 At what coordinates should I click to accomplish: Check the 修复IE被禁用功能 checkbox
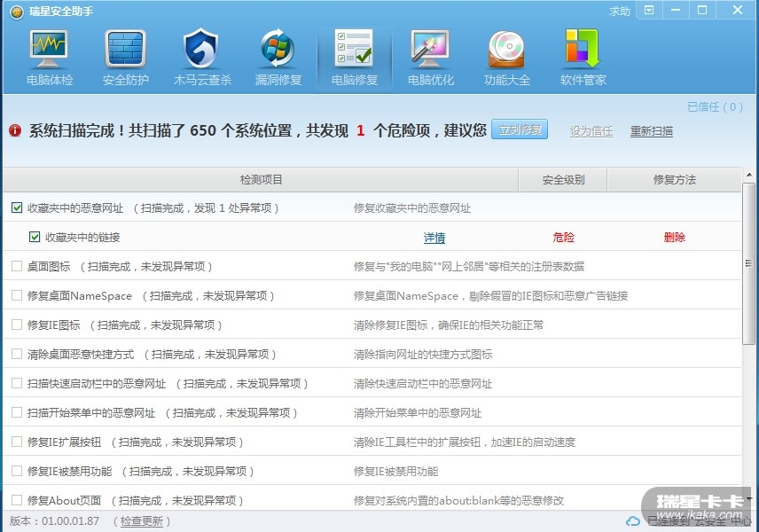point(17,471)
